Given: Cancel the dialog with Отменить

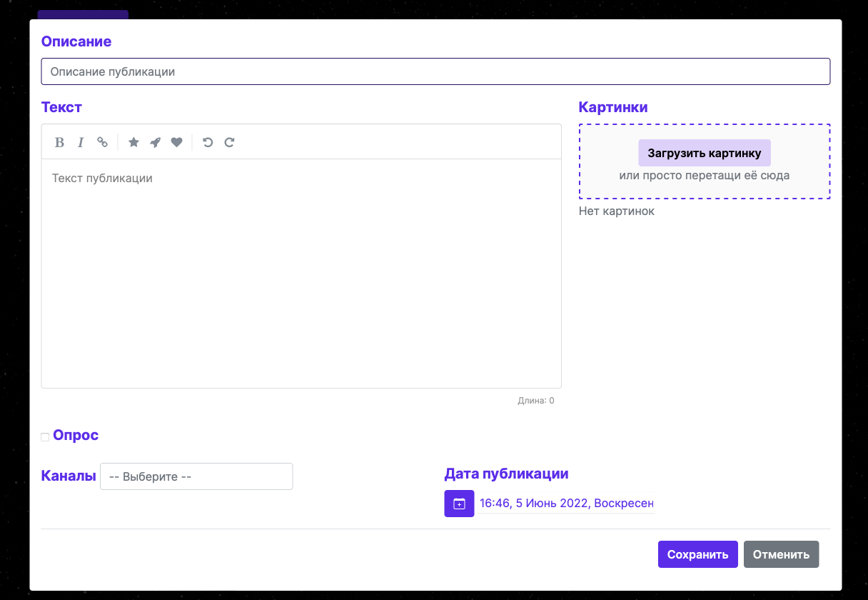Looking at the screenshot, I should point(781,554).
